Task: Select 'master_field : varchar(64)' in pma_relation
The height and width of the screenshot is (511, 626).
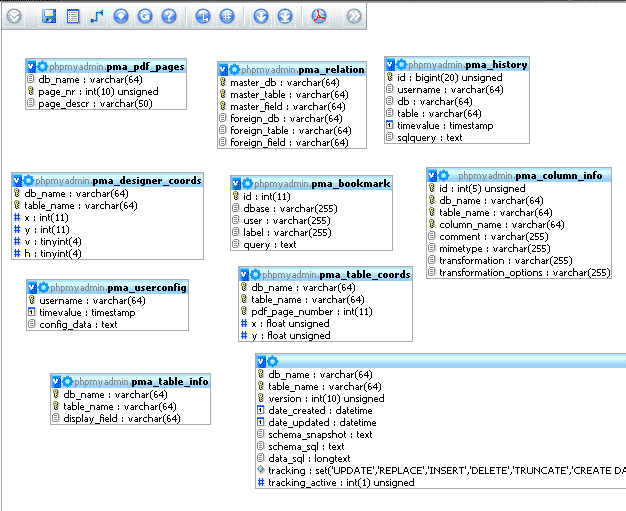Action: click(292, 107)
